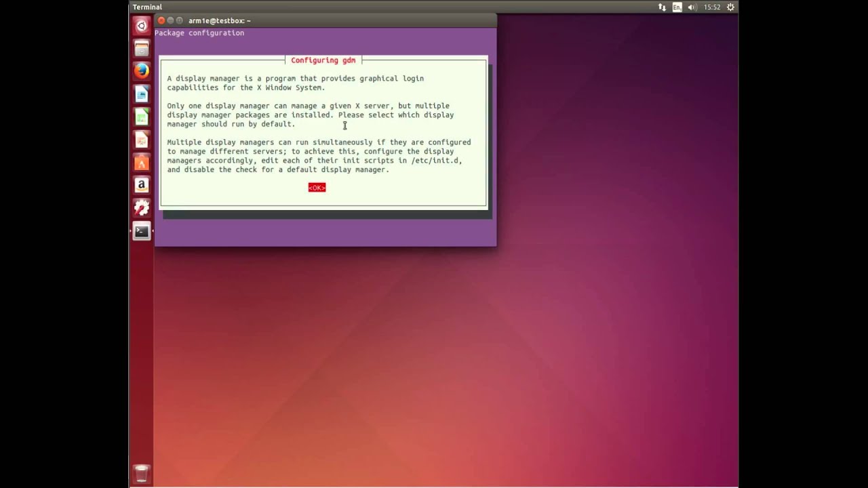
Task: Open LibreOffice Calc from the dock
Action: tap(141, 117)
